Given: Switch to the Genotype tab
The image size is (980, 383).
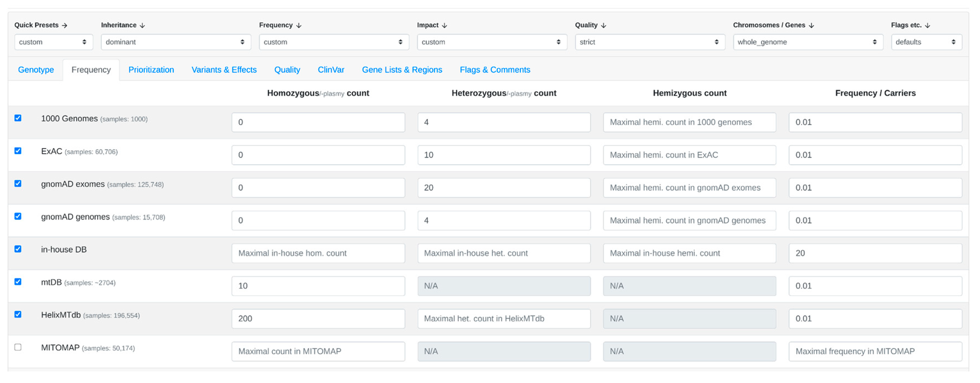Looking at the screenshot, I should coord(36,70).
